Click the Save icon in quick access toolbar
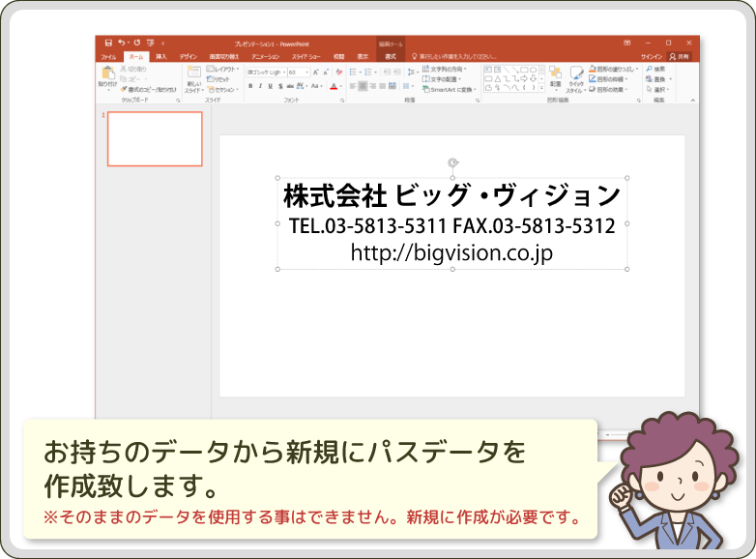The image size is (756, 559). (x=108, y=43)
